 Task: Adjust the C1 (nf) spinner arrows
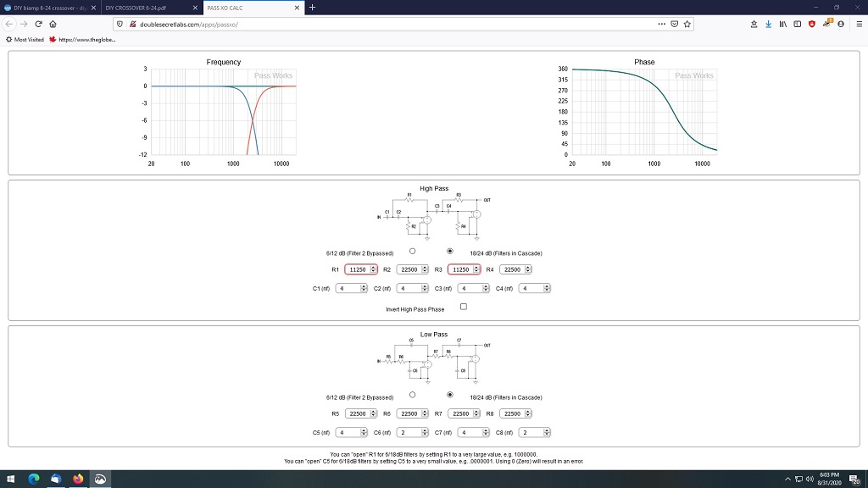pyautogui.click(x=364, y=288)
